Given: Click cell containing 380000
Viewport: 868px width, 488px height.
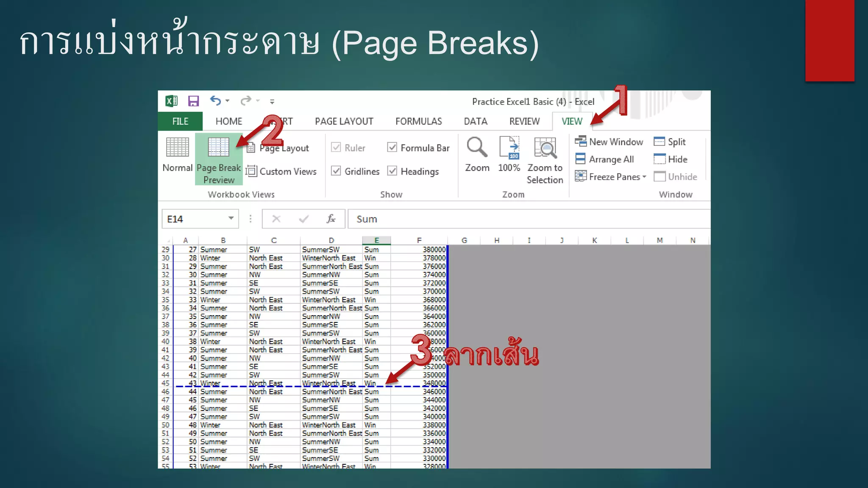Looking at the screenshot, I should tap(419, 250).
